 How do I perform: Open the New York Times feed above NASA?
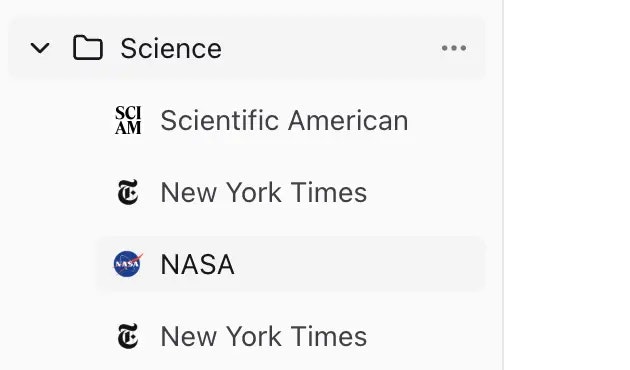pyautogui.click(x=264, y=192)
